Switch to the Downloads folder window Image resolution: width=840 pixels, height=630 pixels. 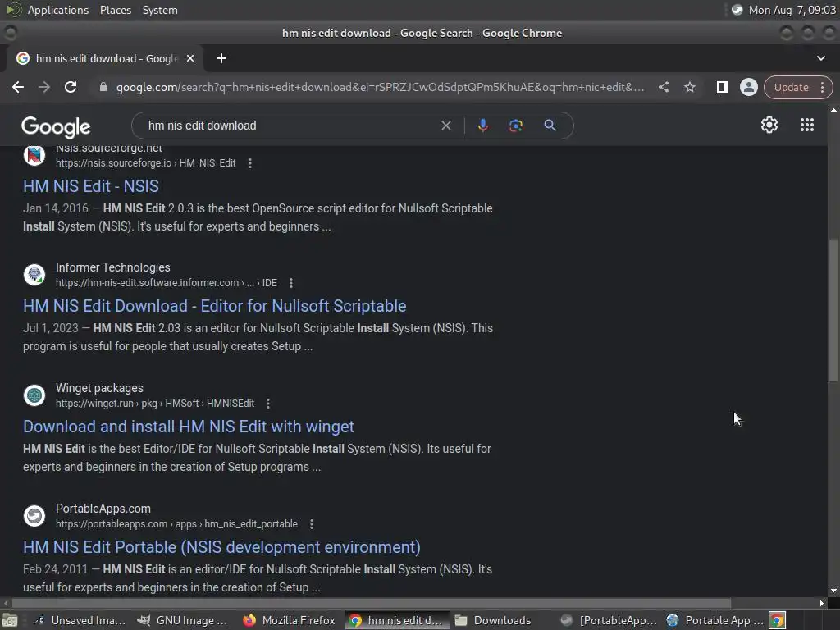coord(501,620)
